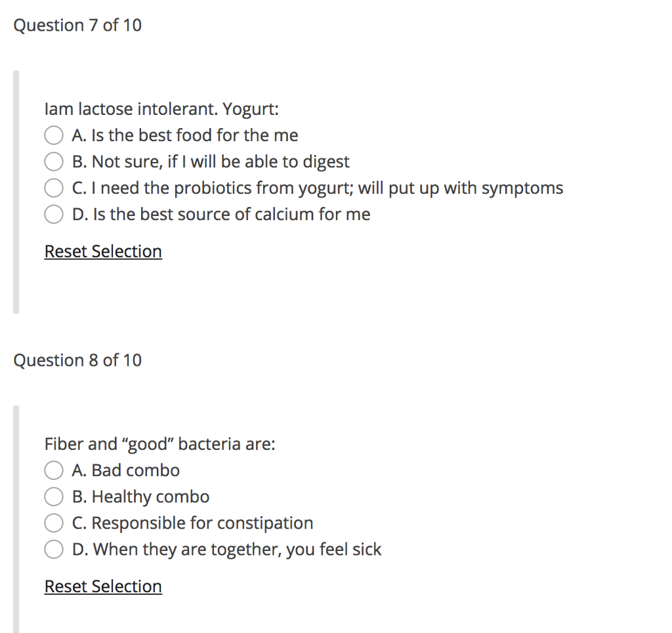
Task: Select option D for Question 7
Action: click(x=54, y=214)
